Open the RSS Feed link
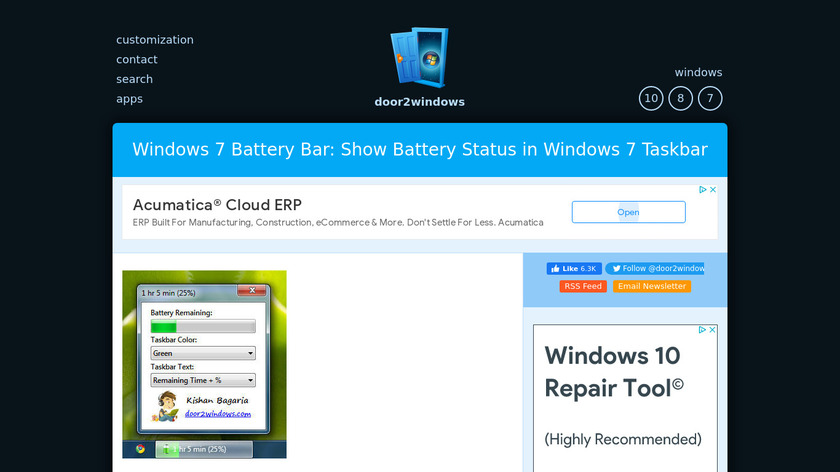The height and width of the screenshot is (472, 840). (x=583, y=286)
